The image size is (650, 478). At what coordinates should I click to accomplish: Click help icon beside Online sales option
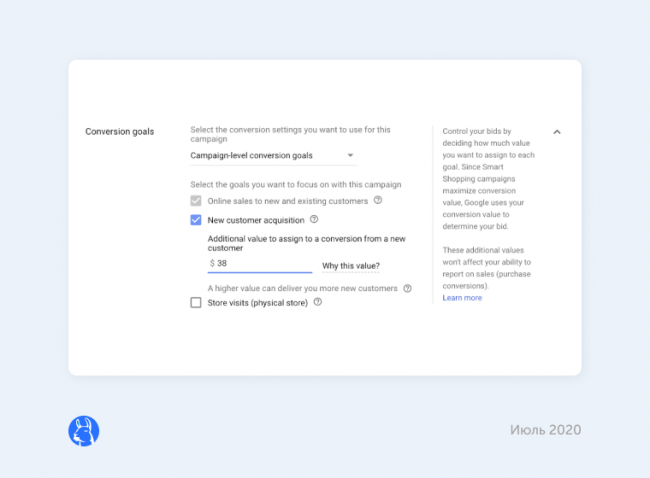click(x=378, y=201)
